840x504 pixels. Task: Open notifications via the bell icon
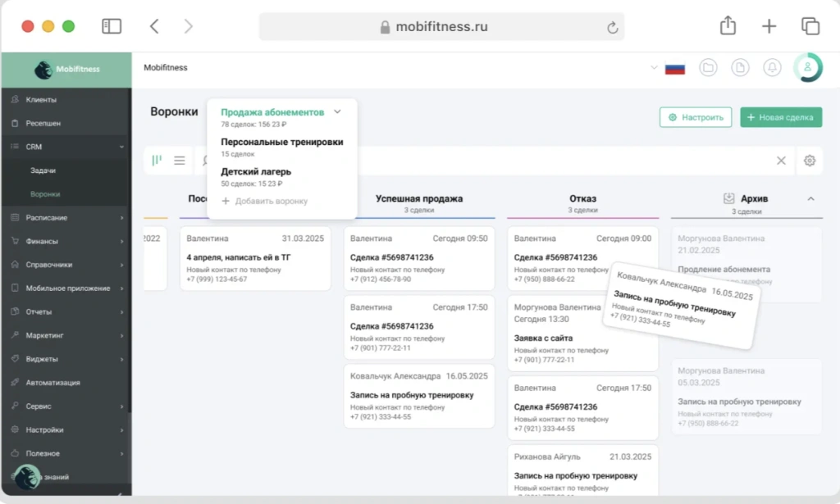772,67
